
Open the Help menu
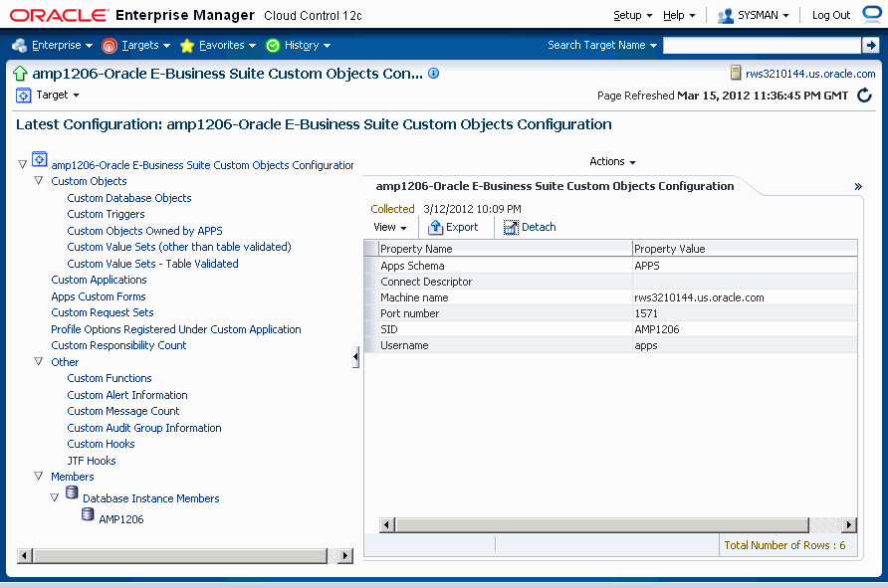[679, 15]
